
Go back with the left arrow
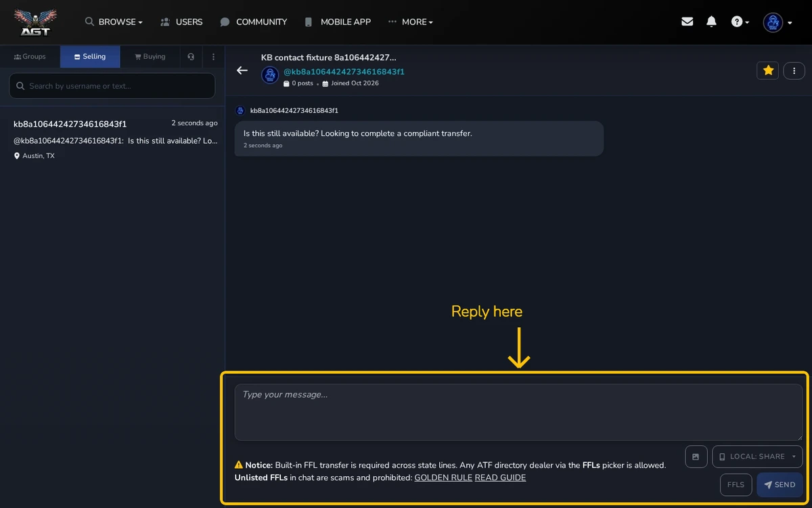click(242, 70)
